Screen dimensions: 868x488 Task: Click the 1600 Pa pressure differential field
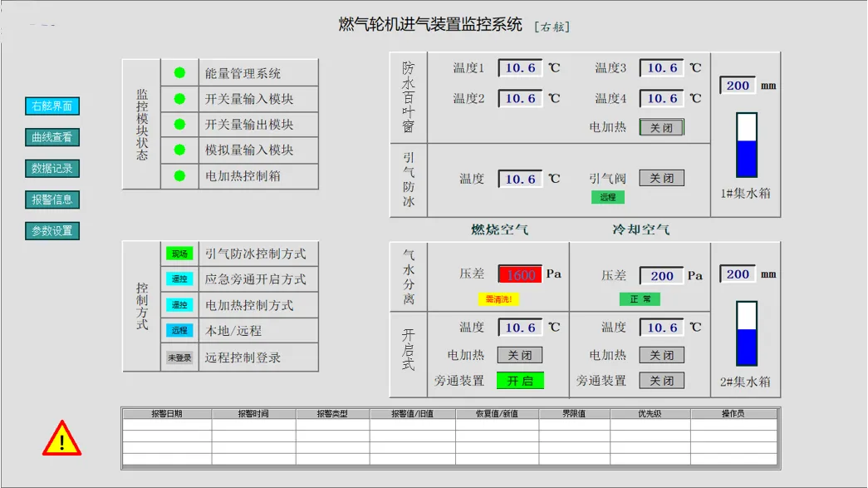522,273
